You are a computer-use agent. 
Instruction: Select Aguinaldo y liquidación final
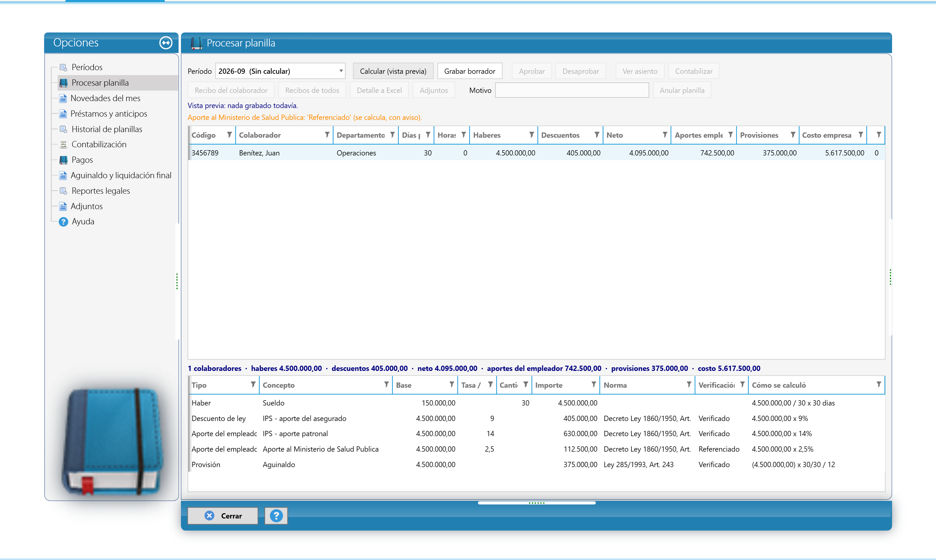click(x=121, y=175)
